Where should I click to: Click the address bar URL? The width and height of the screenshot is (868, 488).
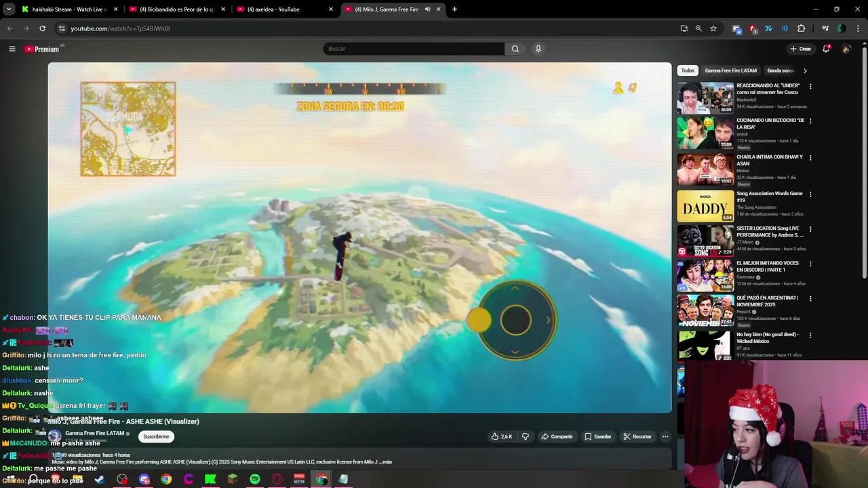click(x=120, y=28)
